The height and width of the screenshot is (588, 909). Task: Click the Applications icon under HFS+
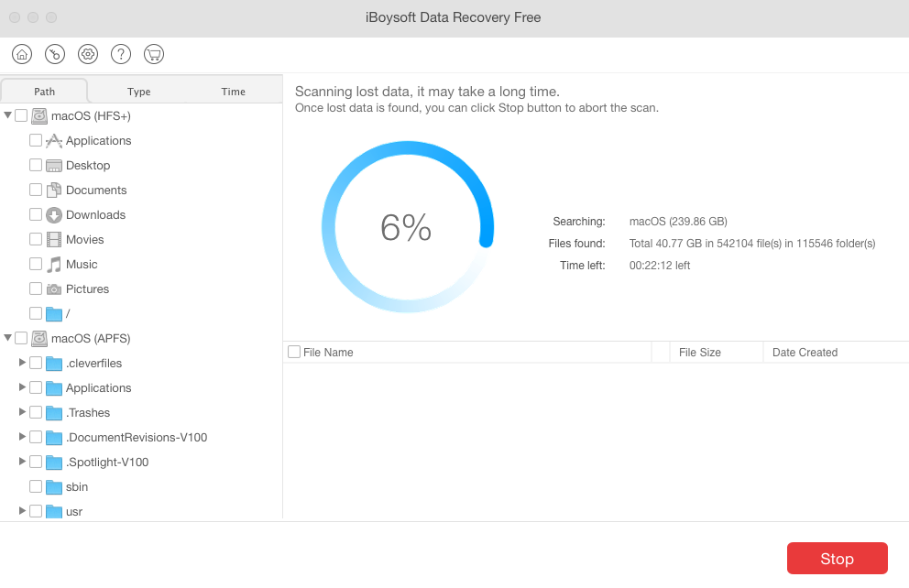54,141
